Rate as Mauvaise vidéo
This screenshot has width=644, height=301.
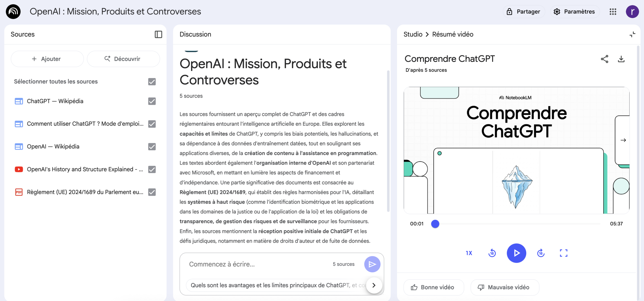[505, 287]
